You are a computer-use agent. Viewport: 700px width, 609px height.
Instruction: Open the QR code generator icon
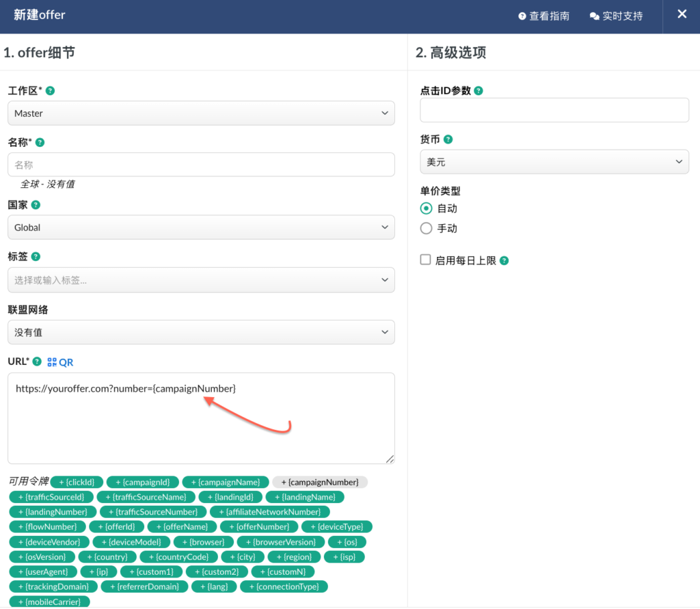[60, 362]
